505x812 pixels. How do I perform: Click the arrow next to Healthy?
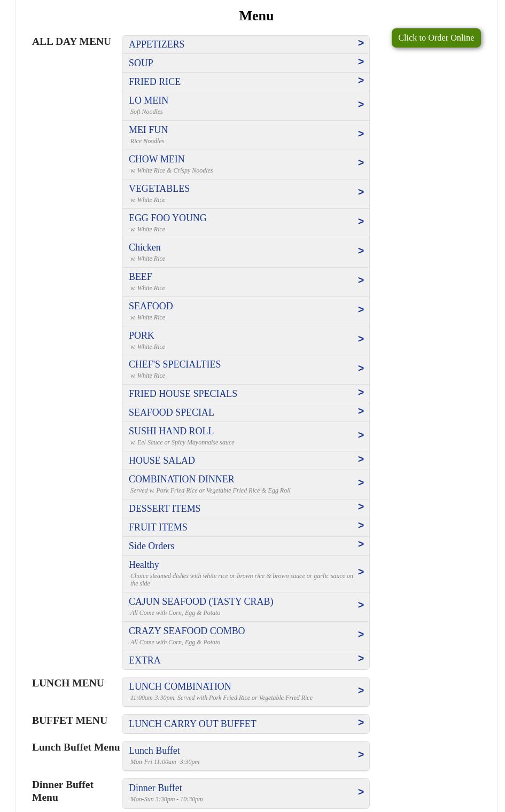pyautogui.click(x=361, y=572)
